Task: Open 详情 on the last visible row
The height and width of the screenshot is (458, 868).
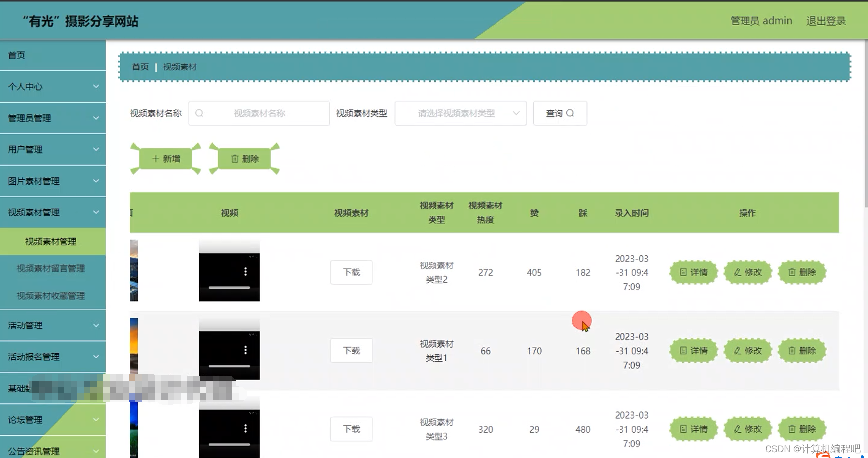Action: tap(693, 429)
